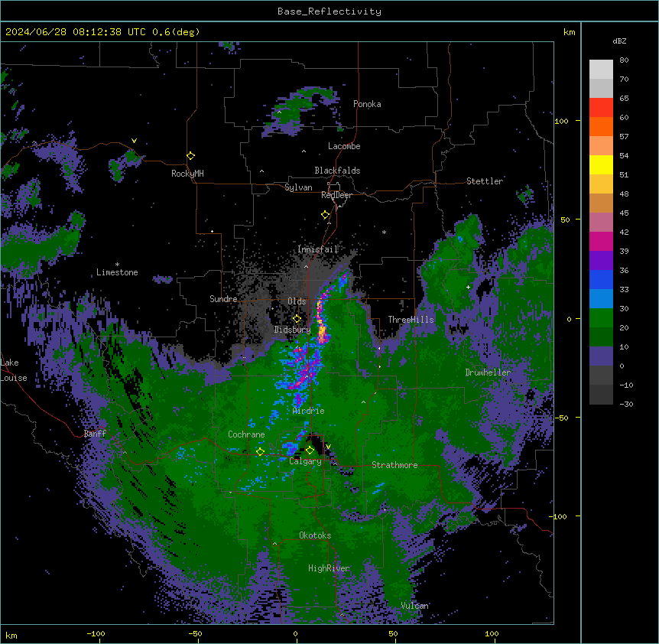
Task: Select the yellow diamond marker below Cochrane label
Action: point(260,452)
